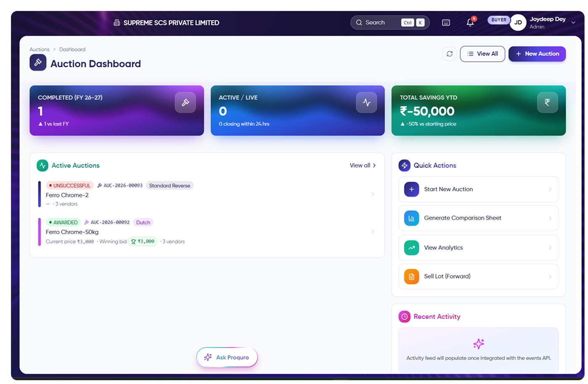Select the Ferro Chrome-50kg auction title

pyautogui.click(x=72, y=232)
